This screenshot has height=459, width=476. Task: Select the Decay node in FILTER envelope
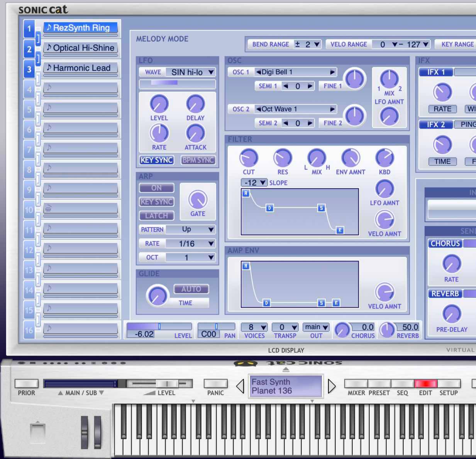[269, 208]
